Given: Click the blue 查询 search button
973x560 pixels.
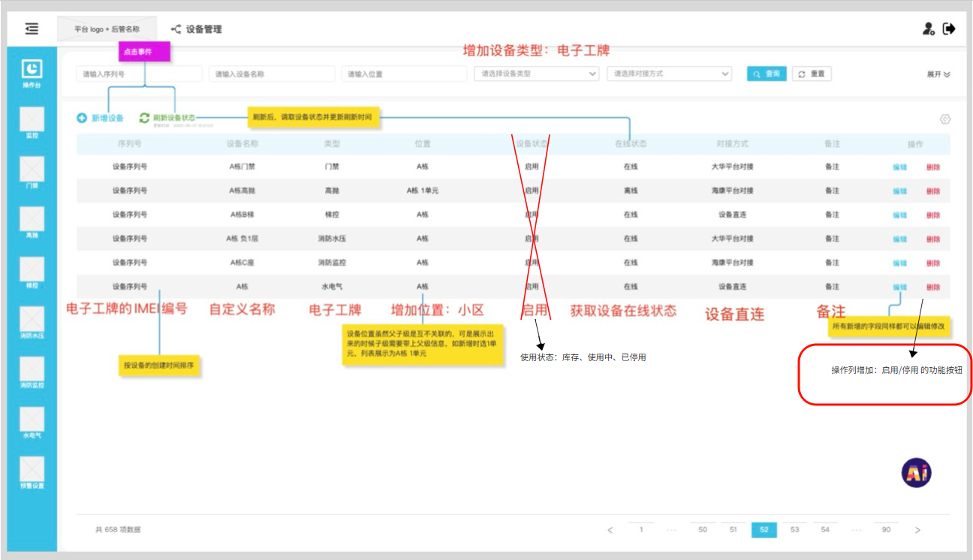Looking at the screenshot, I should [767, 74].
